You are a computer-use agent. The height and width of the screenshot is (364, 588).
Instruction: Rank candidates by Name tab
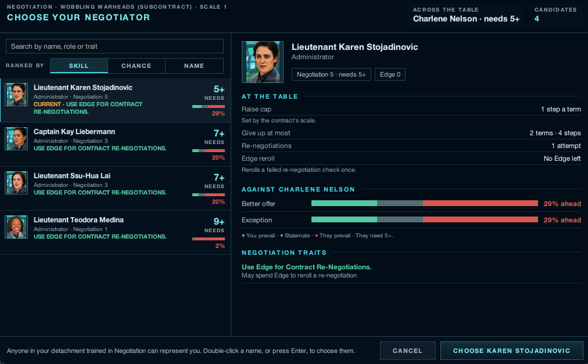pos(194,66)
